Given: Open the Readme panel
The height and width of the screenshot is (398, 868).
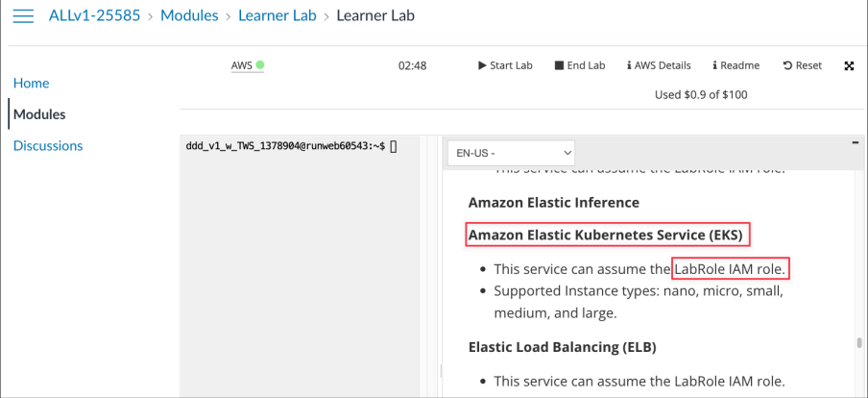Looking at the screenshot, I should [x=735, y=65].
